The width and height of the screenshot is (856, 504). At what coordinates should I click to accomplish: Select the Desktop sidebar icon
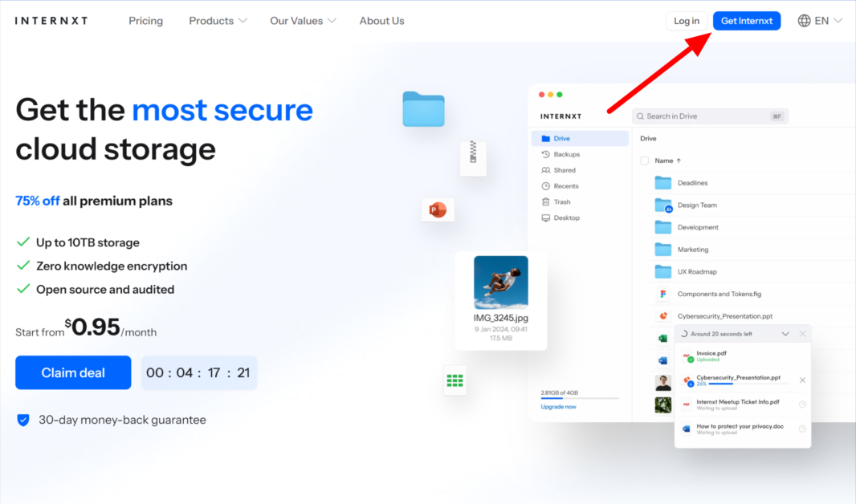544,217
